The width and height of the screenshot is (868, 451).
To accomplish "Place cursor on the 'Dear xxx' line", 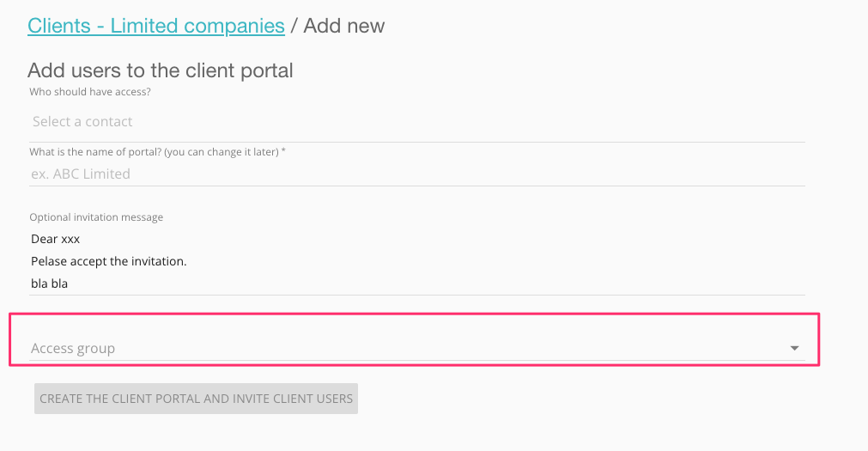I will click(55, 239).
